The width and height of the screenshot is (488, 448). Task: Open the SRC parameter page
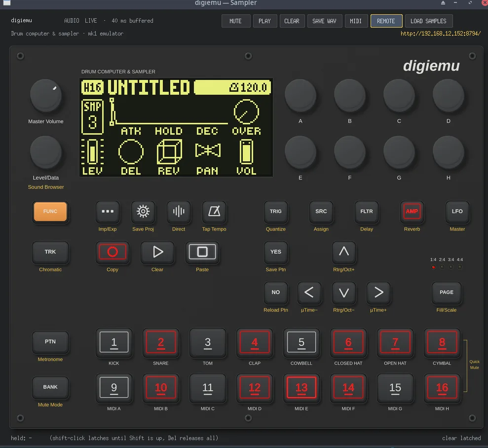coord(321,212)
